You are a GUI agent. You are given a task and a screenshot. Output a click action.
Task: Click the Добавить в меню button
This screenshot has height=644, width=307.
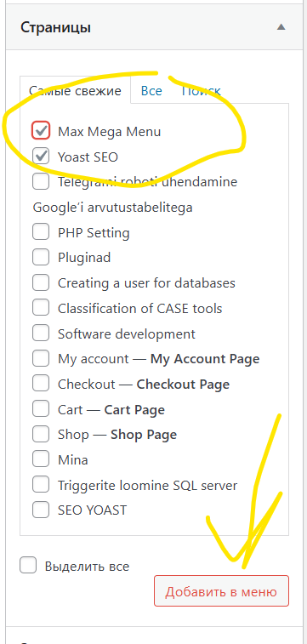[x=221, y=591]
